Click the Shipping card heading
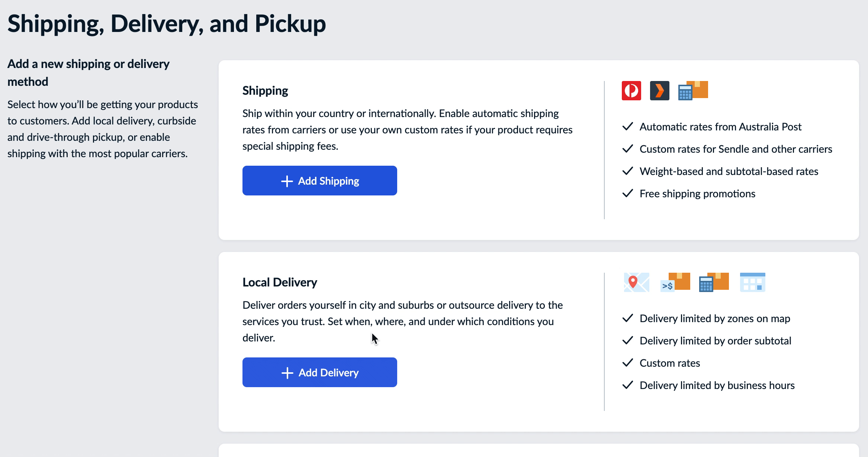This screenshot has width=868, height=457. click(265, 91)
